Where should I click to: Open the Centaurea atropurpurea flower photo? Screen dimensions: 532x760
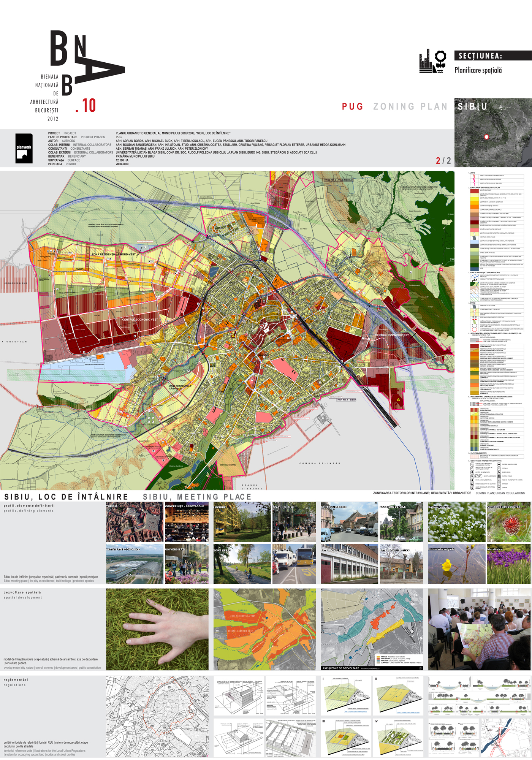[509, 522]
